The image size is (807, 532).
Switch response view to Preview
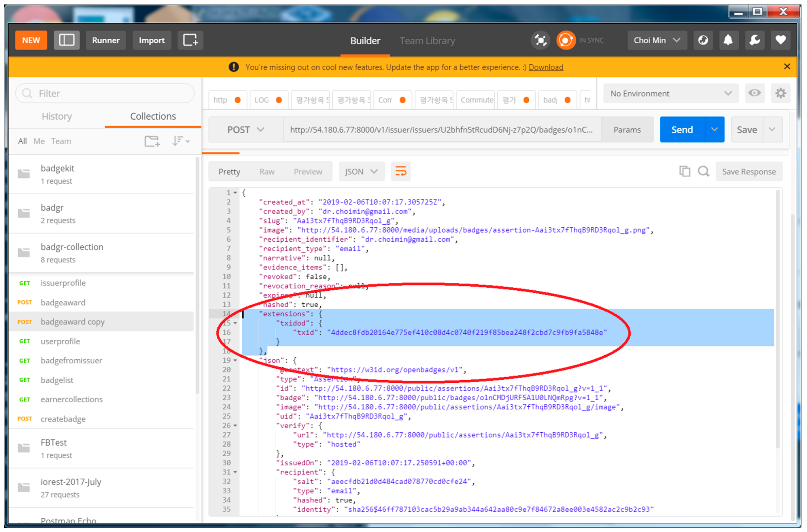(308, 172)
